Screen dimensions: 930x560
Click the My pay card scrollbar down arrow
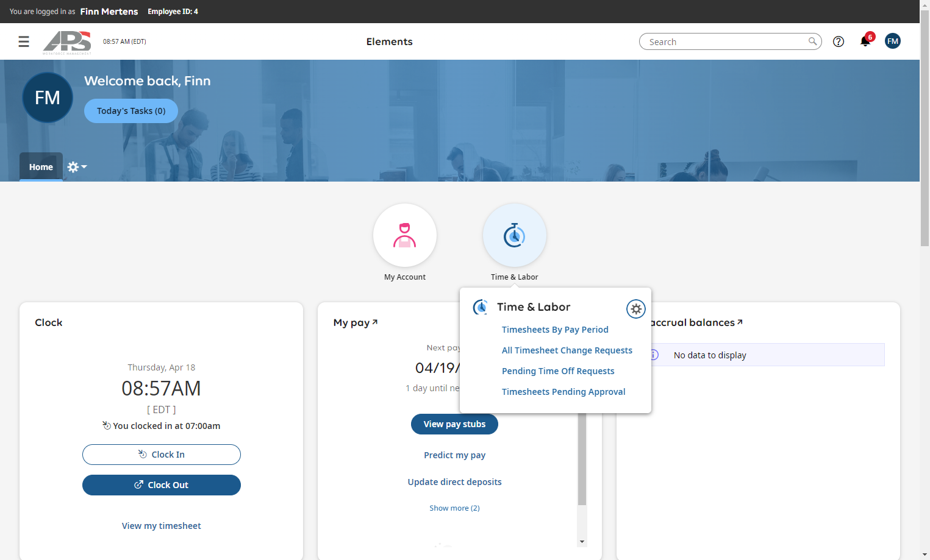582,542
